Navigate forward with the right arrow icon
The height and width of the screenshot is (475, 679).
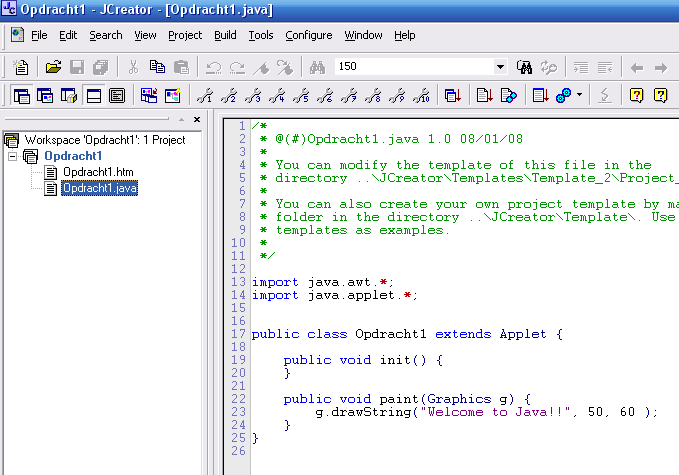(661, 68)
